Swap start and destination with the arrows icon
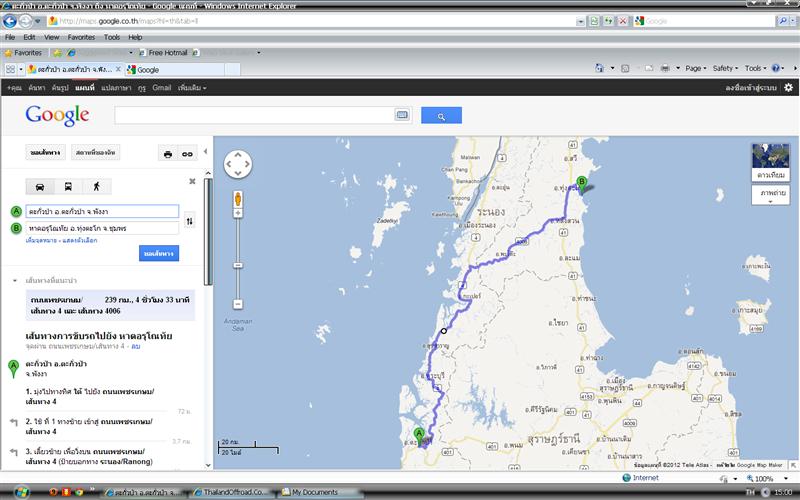 pos(189,220)
